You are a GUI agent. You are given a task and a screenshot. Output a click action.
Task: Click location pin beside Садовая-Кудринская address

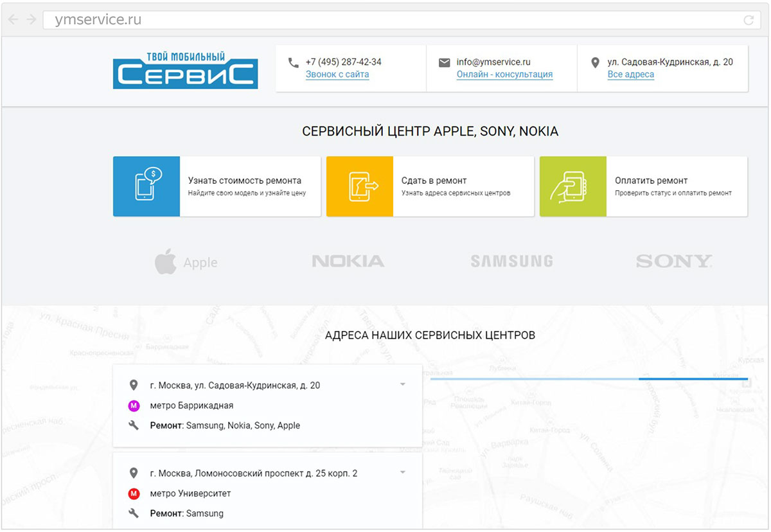134,386
